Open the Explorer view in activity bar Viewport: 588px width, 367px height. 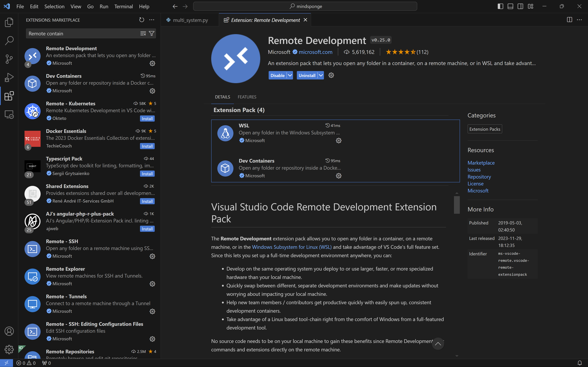[x=9, y=22]
